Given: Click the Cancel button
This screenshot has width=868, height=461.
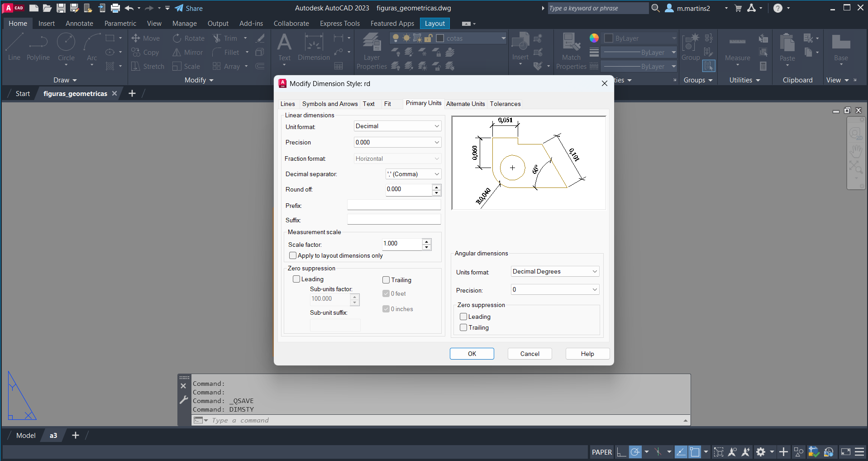Looking at the screenshot, I should pyautogui.click(x=529, y=354).
